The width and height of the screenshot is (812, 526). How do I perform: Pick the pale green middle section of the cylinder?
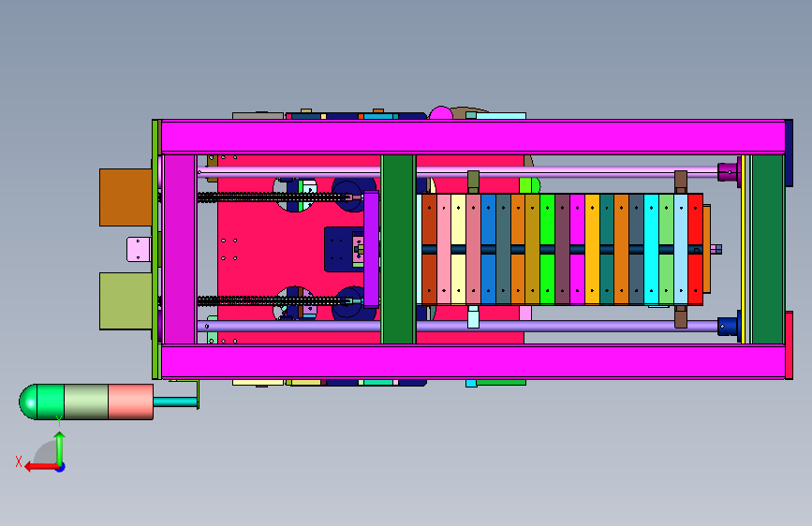point(86,402)
